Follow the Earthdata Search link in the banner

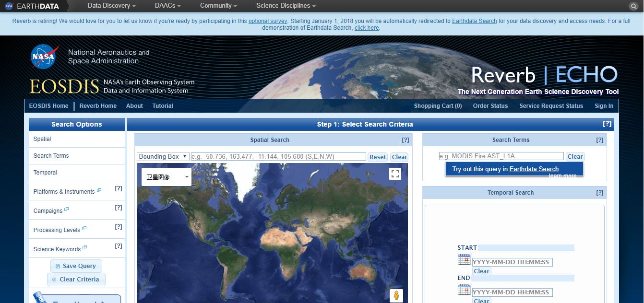[x=474, y=21]
